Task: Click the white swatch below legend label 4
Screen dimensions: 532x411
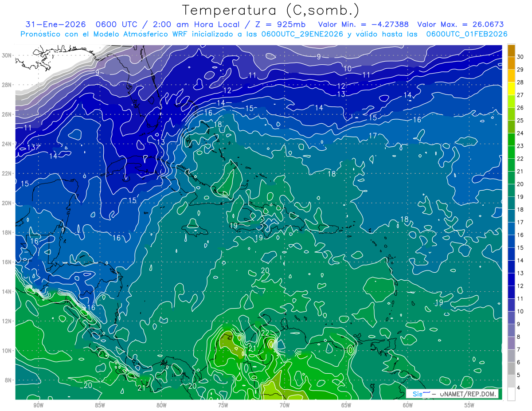Action: pyautogui.click(x=512, y=394)
